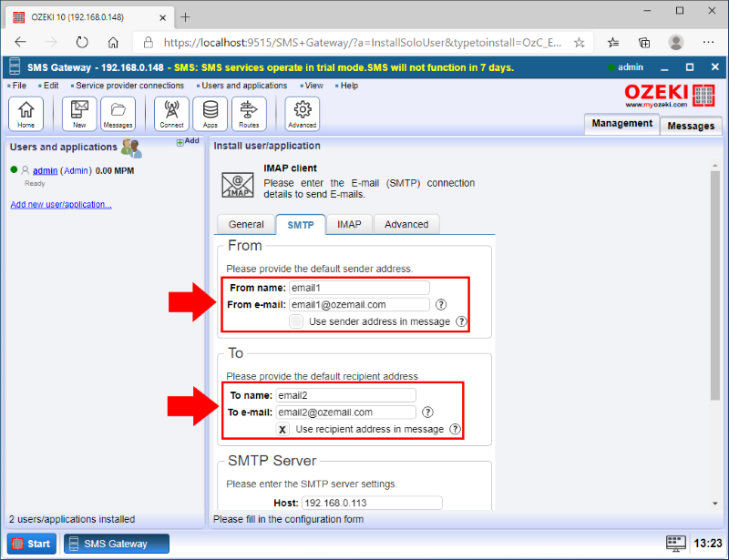Open the Routes signpost toolbar icon

point(249,114)
